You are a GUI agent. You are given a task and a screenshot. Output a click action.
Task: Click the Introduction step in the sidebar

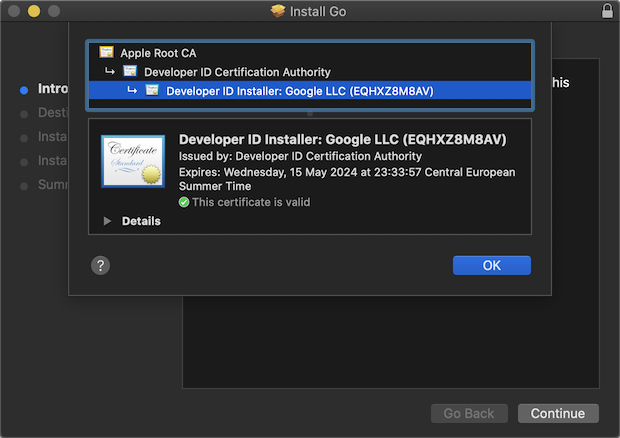[44, 89]
